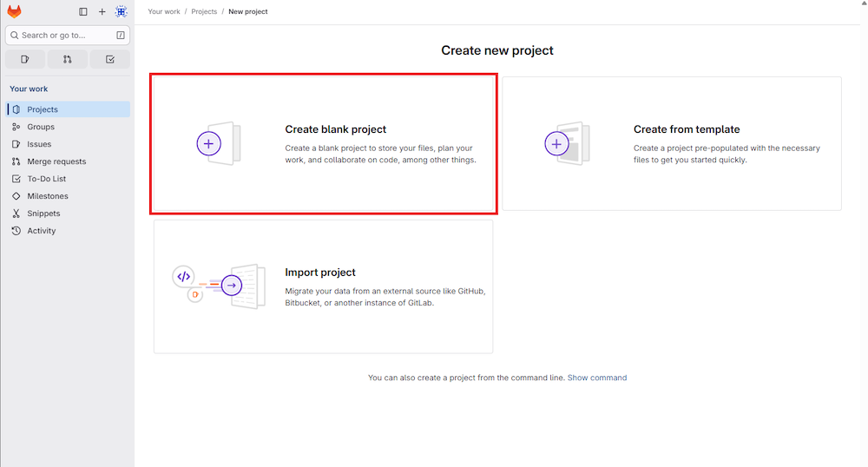Viewport: 868px width, 467px height.
Task: Click the GitLab fox logo
Action: click(x=15, y=11)
